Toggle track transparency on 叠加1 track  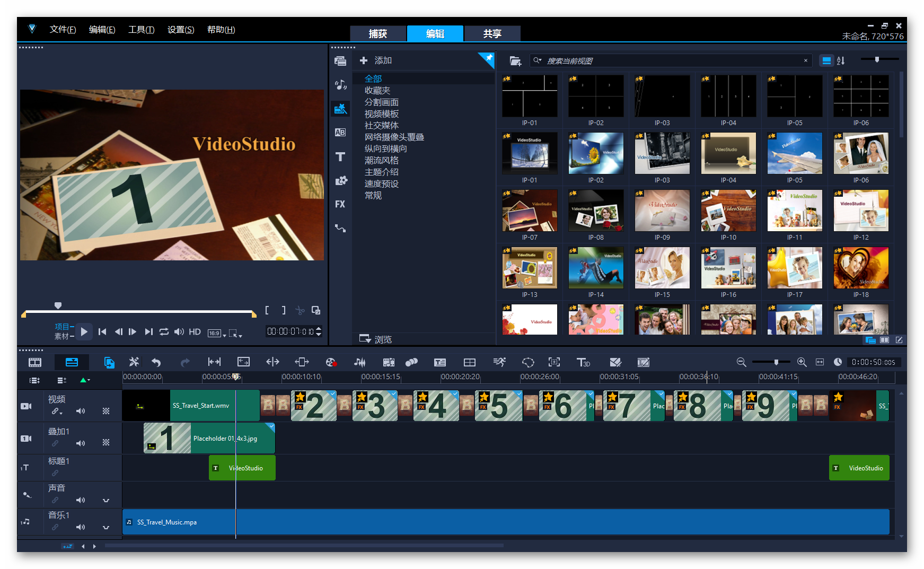tap(106, 442)
